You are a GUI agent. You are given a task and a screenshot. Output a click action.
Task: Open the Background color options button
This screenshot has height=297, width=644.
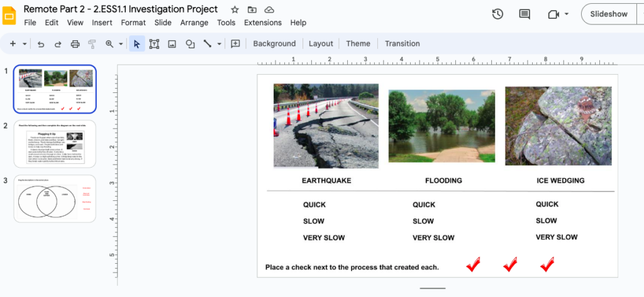[274, 43]
